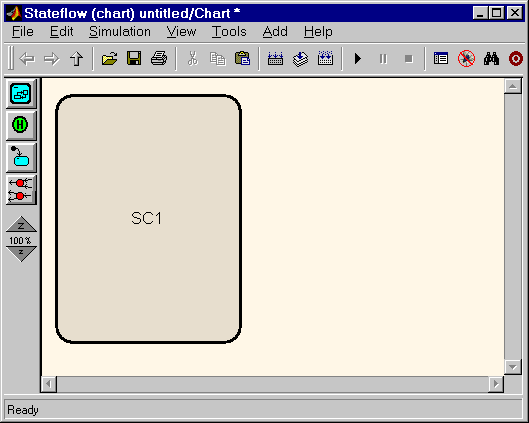
Task: Open the Explorer list icon
Action: tap(441, 59)
